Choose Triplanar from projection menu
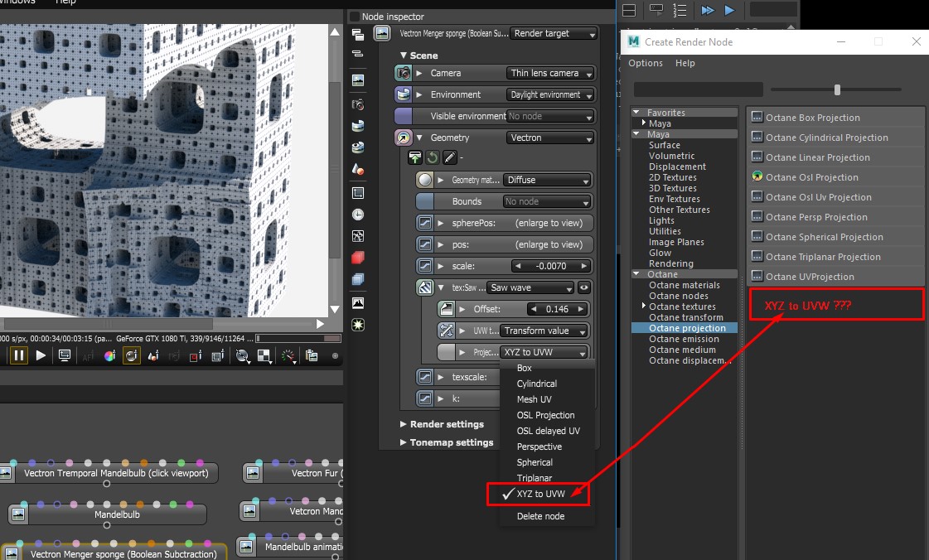This screenshot has width=929, height=560. point(535,478)
